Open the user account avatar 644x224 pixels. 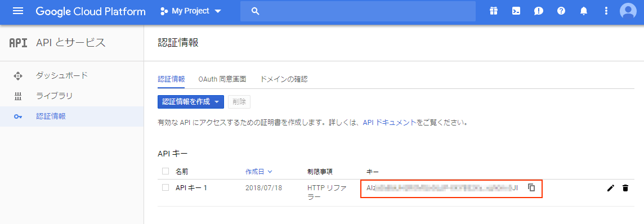[x=628, y=11]
